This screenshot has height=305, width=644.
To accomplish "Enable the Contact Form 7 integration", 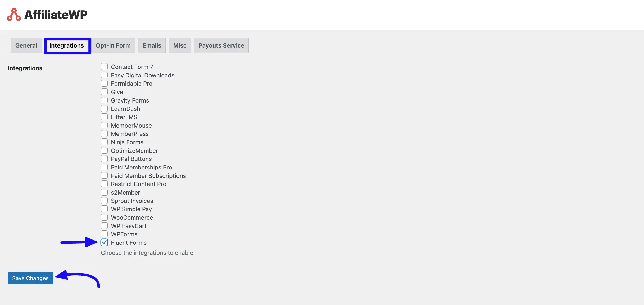I will tap(104, 67).
